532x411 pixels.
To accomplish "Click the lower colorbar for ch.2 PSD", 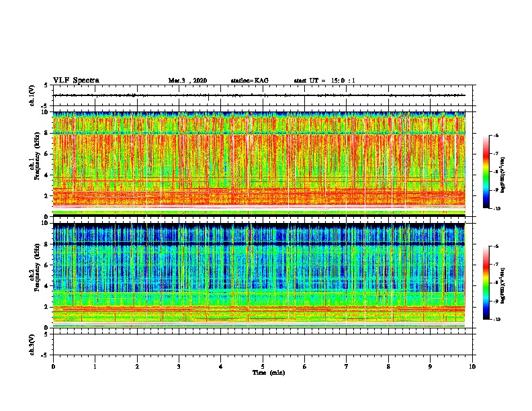I will point(486,283).
